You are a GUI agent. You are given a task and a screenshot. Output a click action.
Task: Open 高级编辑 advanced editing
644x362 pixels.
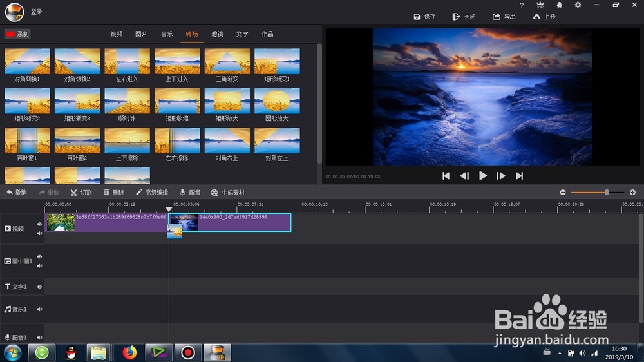pyautogui.click(x=151, y=193)
